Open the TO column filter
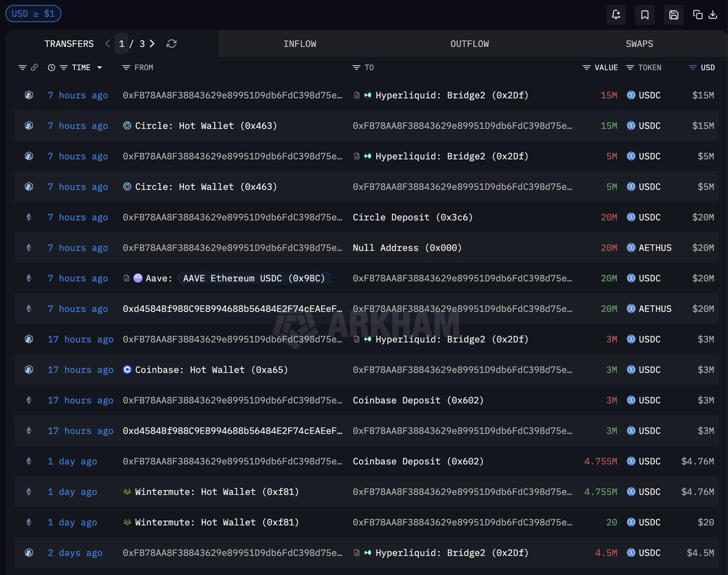 [x=356, y=67]
